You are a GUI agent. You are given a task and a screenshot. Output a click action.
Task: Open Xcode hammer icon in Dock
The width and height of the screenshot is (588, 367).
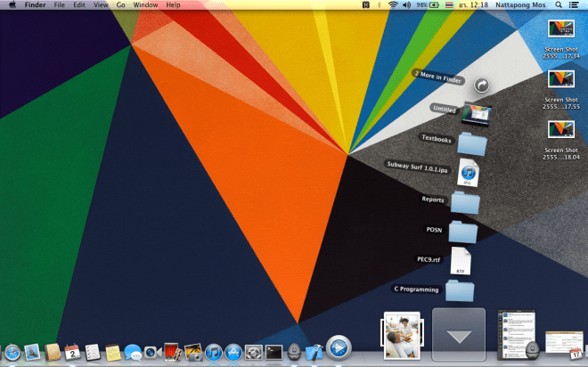tap(314, 353)
